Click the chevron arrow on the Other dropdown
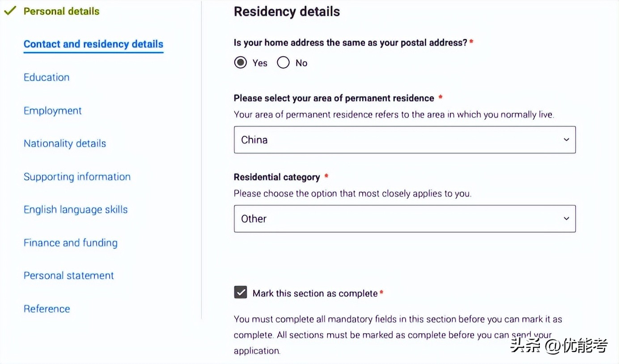The image size is (619, 364). 566,219
